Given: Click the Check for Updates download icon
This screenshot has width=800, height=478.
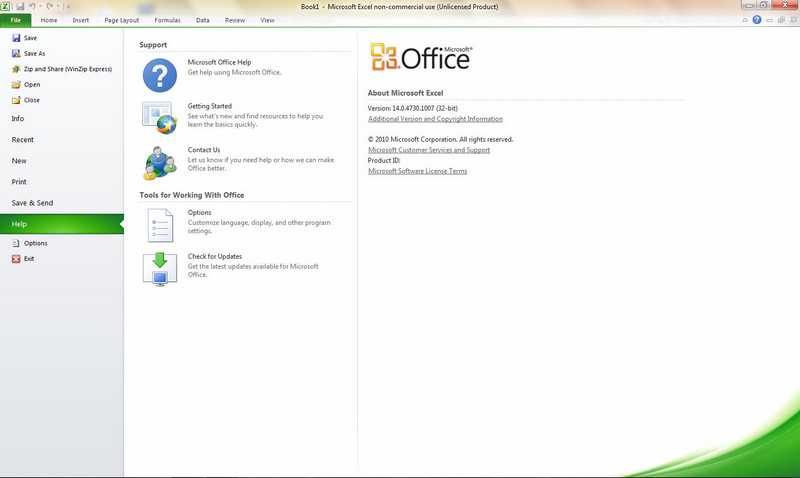Looking at the screenshot, I should click(x=160, y=269).
